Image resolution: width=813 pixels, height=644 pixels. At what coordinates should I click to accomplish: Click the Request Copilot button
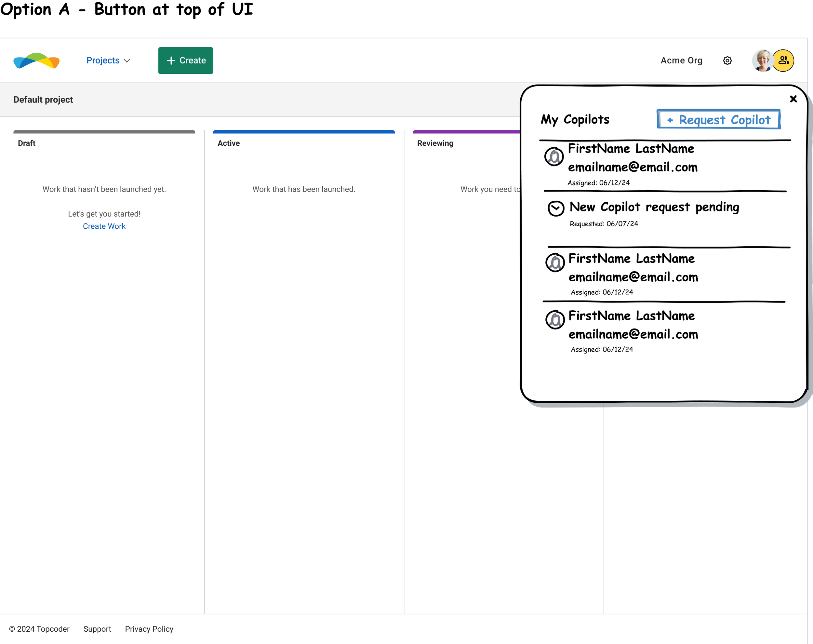tap(718, 119)
